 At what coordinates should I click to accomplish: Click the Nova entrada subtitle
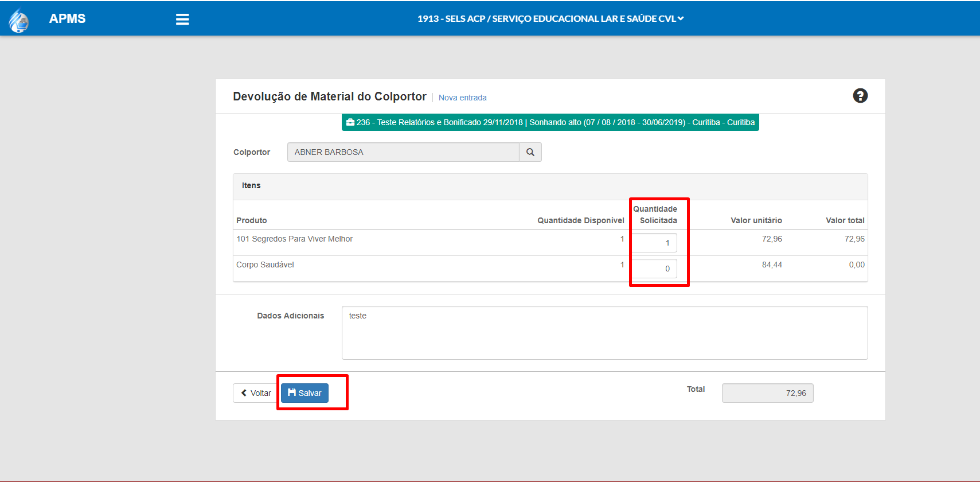463,98
